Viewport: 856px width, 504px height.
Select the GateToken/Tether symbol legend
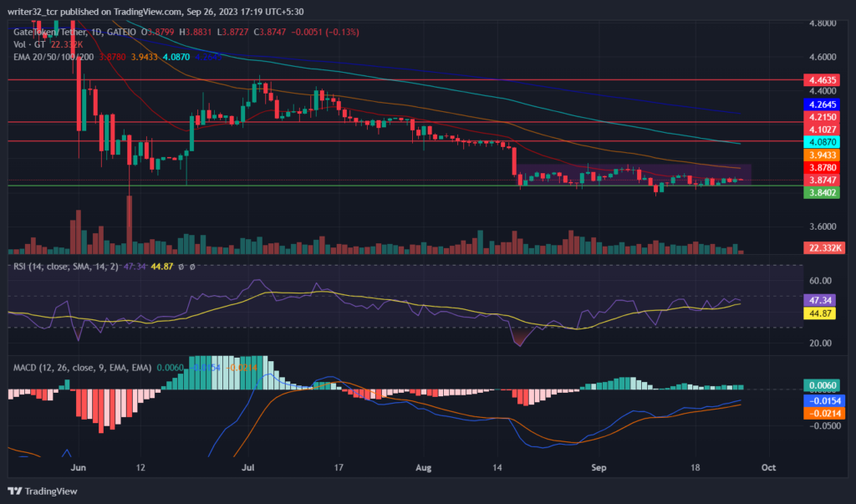(x=74, y=33)
